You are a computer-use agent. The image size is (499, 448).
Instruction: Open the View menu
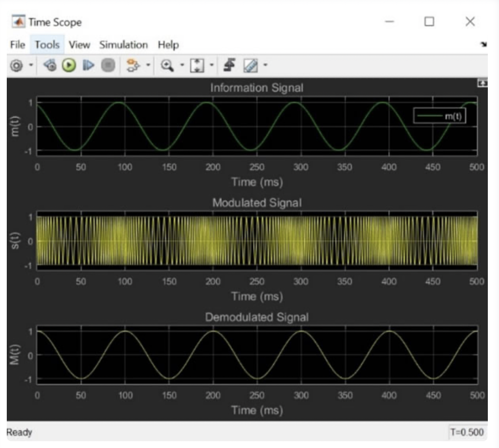coord(79,45)
